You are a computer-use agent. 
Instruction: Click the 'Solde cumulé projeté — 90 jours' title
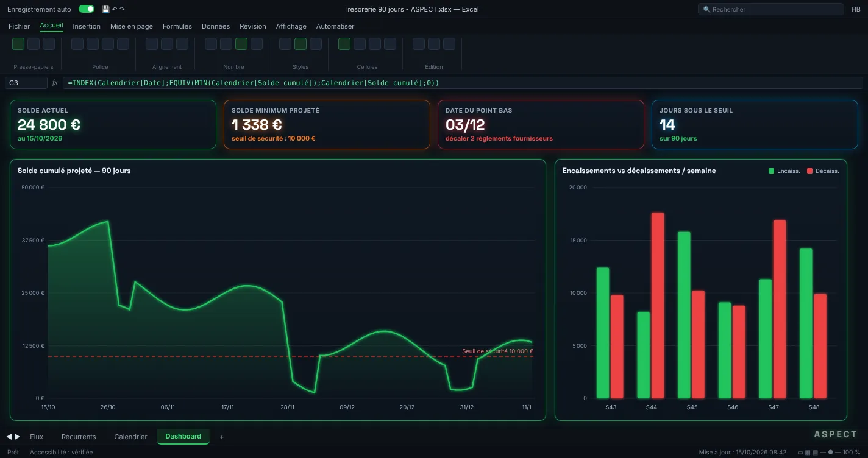click(x=74, y=171)
